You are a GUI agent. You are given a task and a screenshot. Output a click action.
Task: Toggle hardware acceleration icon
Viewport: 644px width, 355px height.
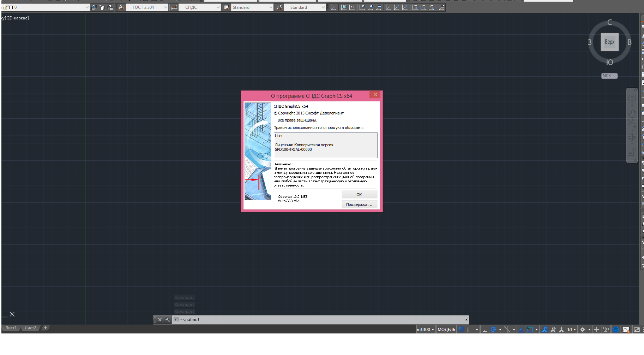616,330
